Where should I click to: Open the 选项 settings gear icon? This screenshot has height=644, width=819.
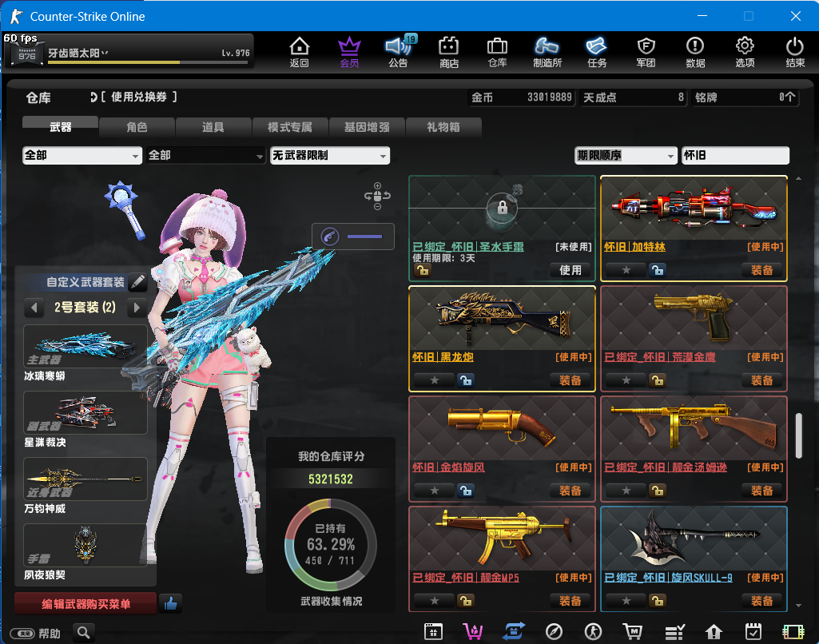pos(745,52)
